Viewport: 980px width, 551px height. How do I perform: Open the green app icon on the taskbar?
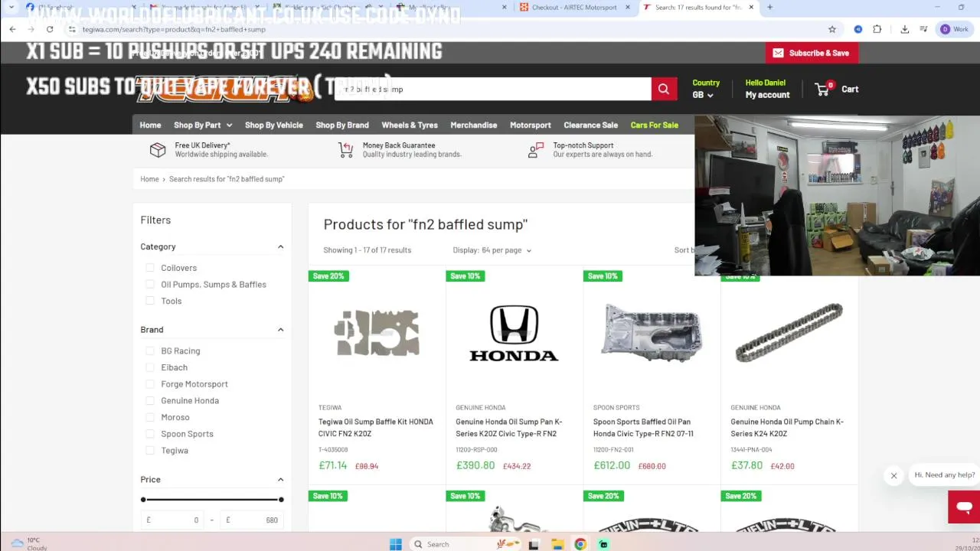(x=603, y=544)
